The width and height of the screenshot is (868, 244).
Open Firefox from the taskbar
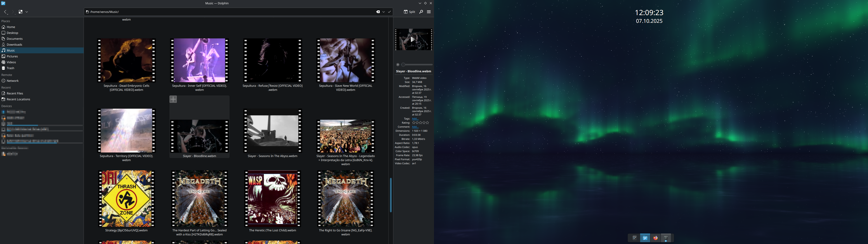point(655,238)
